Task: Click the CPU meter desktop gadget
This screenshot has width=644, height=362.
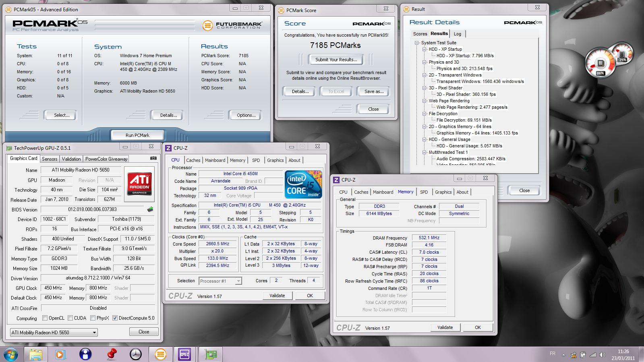Action: click(x=600, y=63)
